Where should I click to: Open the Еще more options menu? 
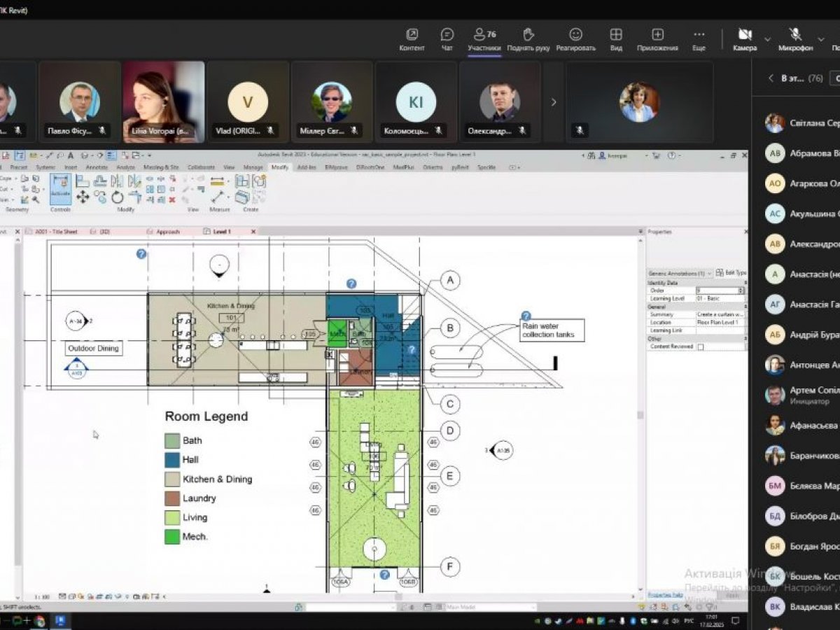699,40
